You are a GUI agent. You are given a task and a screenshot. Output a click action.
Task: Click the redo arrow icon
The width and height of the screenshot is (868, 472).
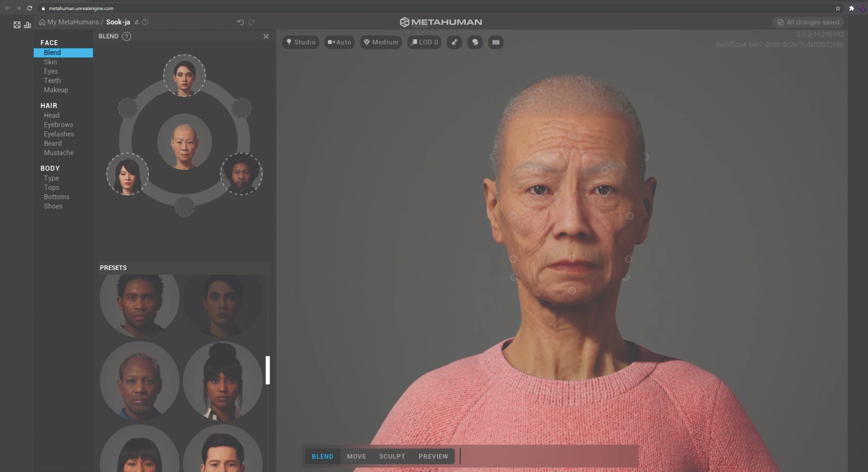coord(252,22)
